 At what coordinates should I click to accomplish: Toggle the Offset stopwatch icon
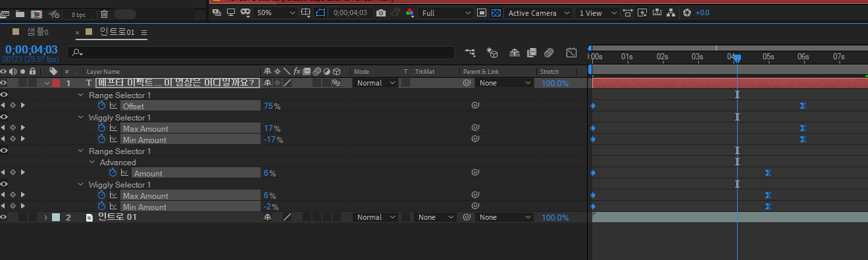coord(101,106)
